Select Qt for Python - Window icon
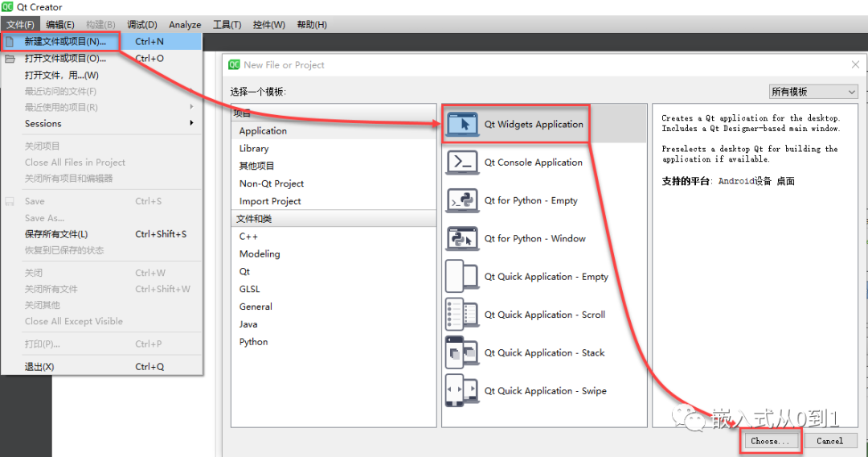The height and width of the screenshot is (457, 868). 462,239
